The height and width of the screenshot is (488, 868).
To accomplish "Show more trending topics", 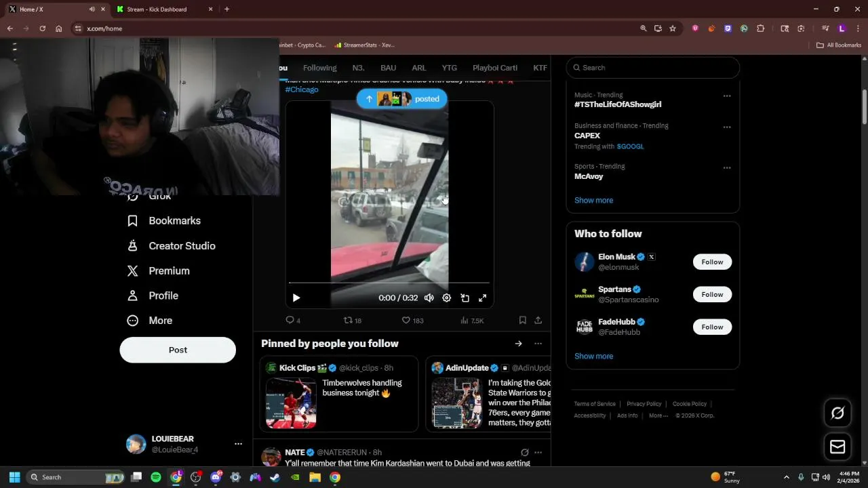I will coord(594,200).
